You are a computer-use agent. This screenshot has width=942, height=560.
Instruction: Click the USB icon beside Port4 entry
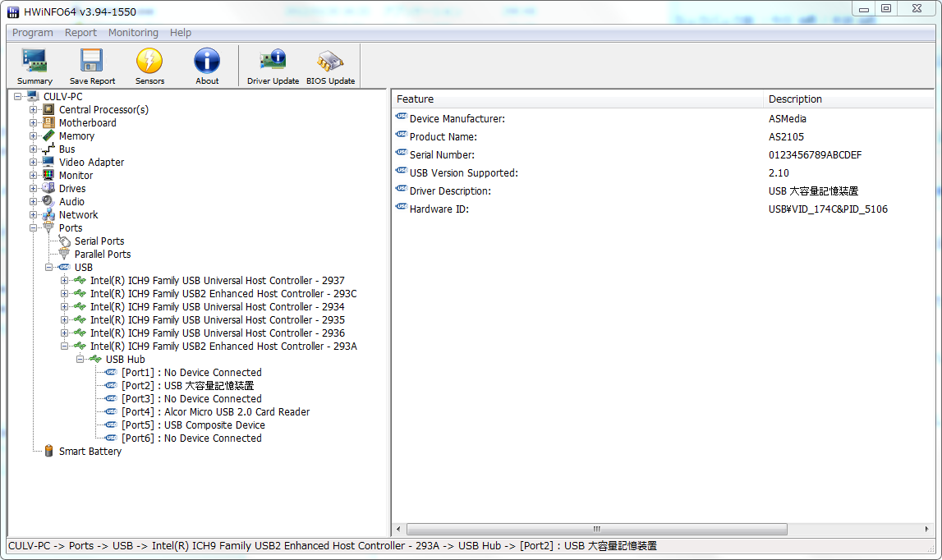coord(111,411)
